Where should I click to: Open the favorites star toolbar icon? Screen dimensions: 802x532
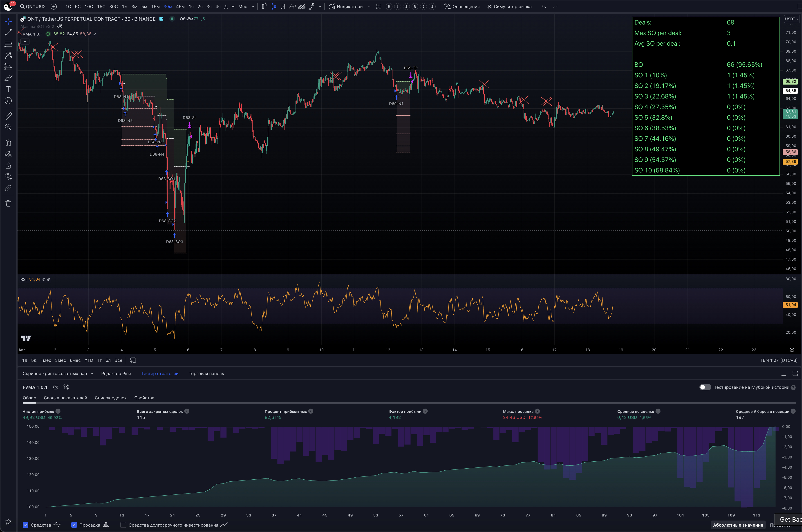click(8, 521)
